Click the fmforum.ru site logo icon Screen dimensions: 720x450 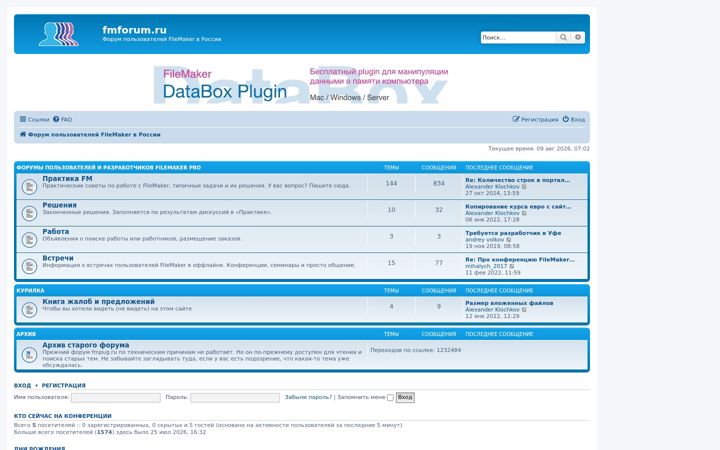pyautogui.click(x=59, y=34)
